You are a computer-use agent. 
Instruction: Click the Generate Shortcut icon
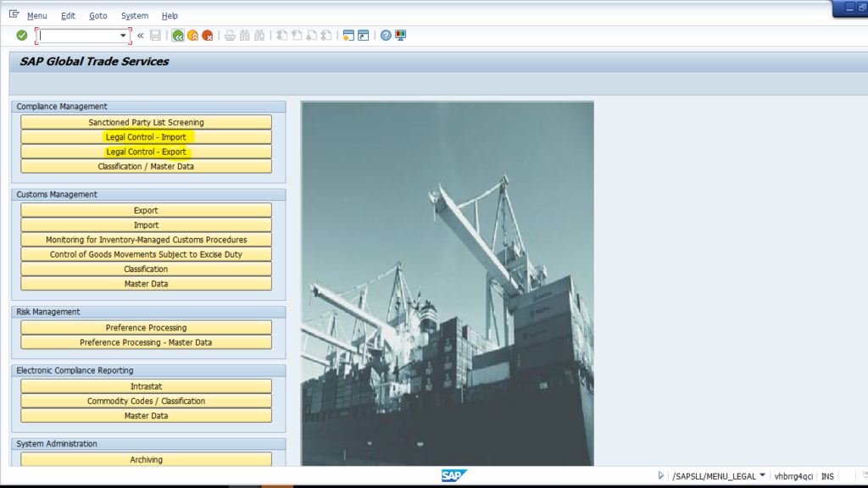[x=363, y=36]
